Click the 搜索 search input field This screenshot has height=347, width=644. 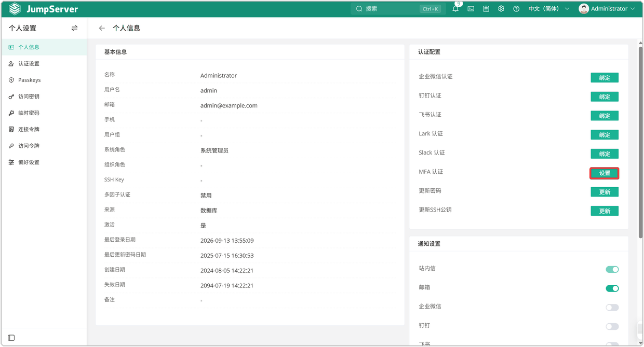click(x=397, y=9)
